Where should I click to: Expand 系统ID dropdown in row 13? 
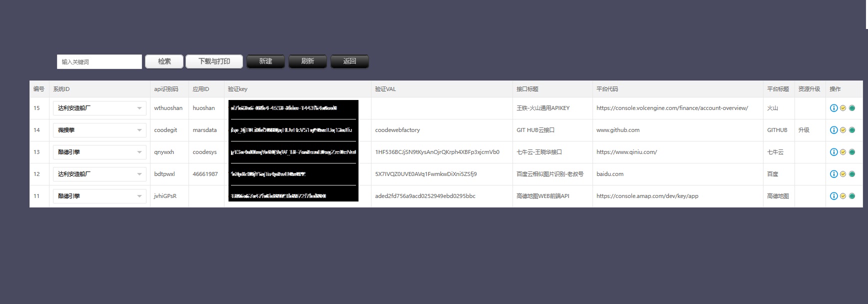click(99, 152)
